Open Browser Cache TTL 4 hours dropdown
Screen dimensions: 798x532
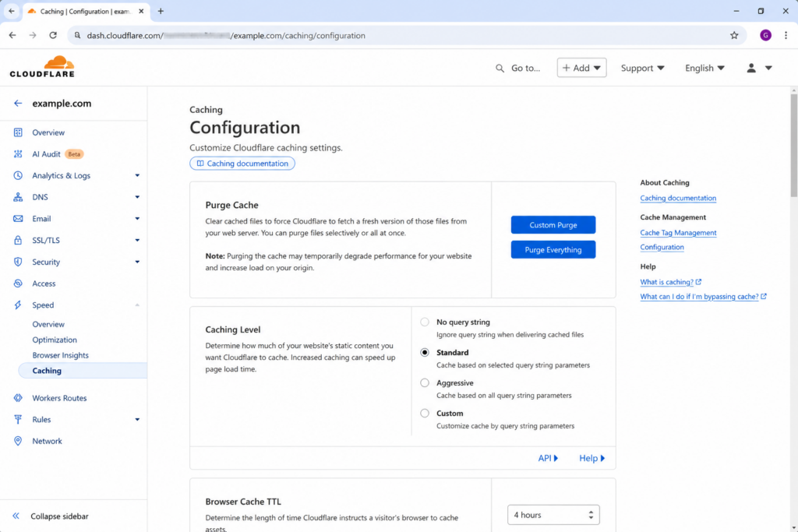point(553,515)
